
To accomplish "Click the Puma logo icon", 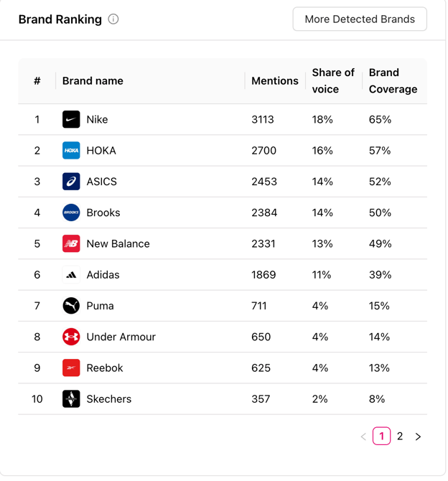I will point(71,306).
